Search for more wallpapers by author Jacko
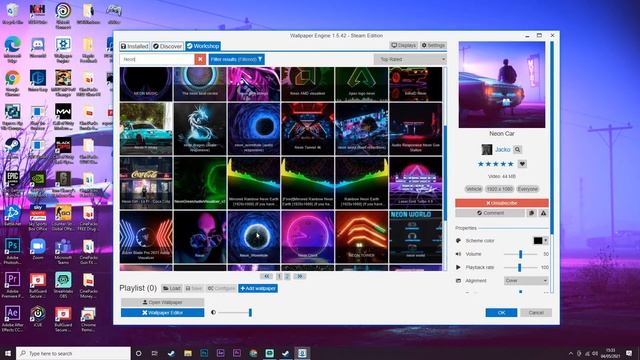640x360 pixels. [518, 150]
